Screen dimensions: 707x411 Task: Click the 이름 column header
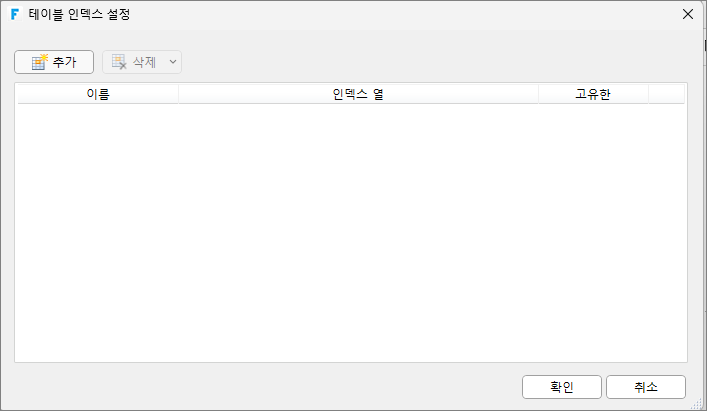point(98,94)
